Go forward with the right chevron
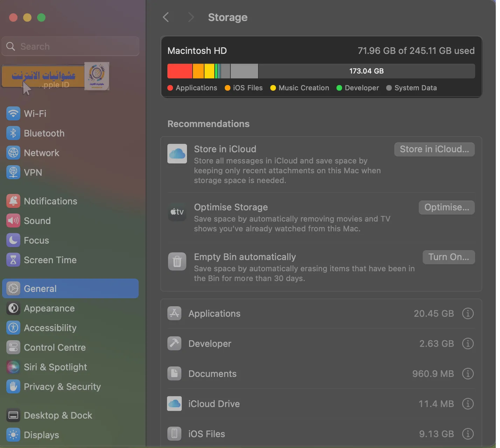 click(x=191, y=17)
